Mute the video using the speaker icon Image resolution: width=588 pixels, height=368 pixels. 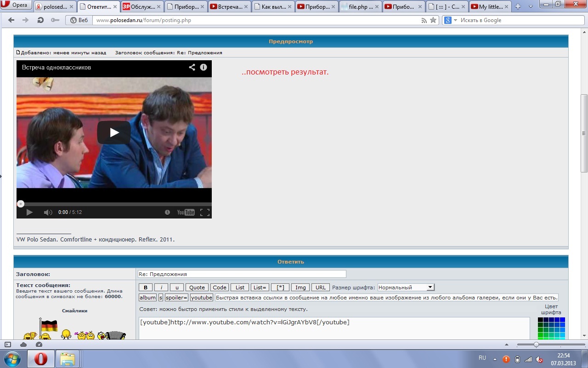[x=48, y=212]
